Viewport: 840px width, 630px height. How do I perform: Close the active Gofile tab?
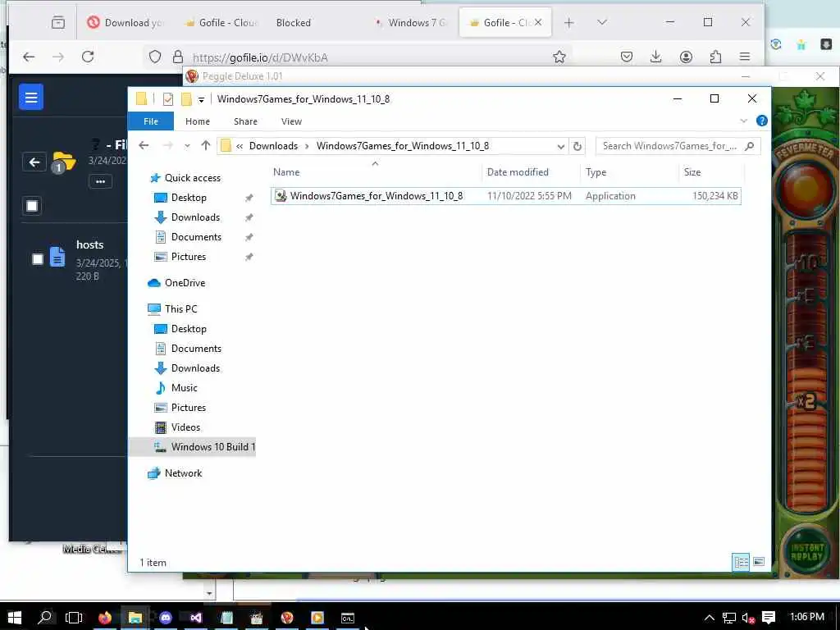(538, 22)
